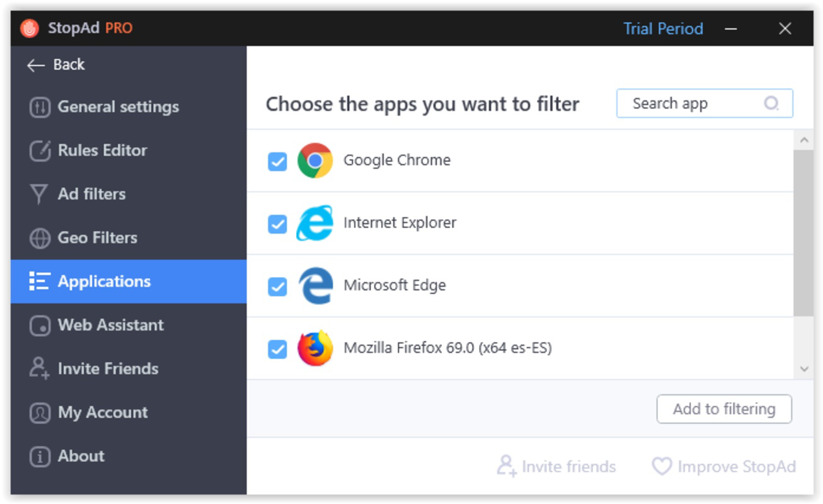Screen dimensions: 823x504
Task: Click the Geo Filters globe icon
Action: (40, 238)
